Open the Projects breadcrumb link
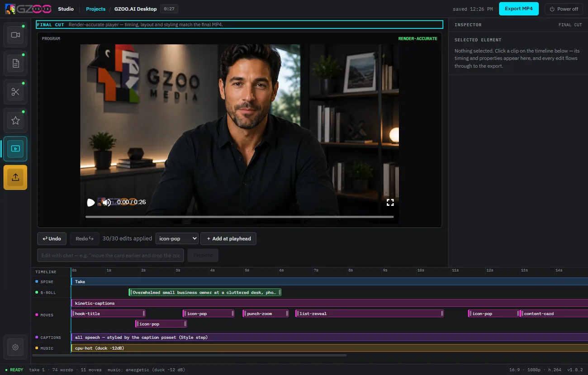This screenshot has width=588, height=375. (95, 9)
